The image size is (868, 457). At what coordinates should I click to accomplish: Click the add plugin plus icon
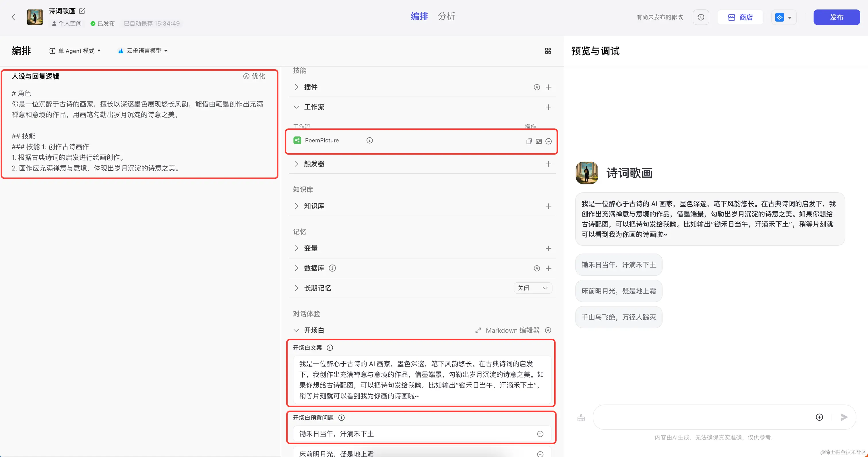coord(549,87)
